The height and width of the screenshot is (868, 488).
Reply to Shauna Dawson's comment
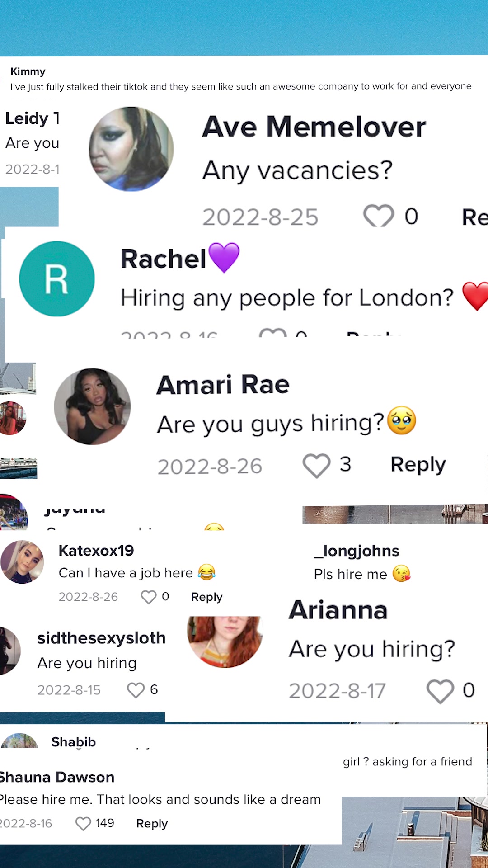coord(152,823)
